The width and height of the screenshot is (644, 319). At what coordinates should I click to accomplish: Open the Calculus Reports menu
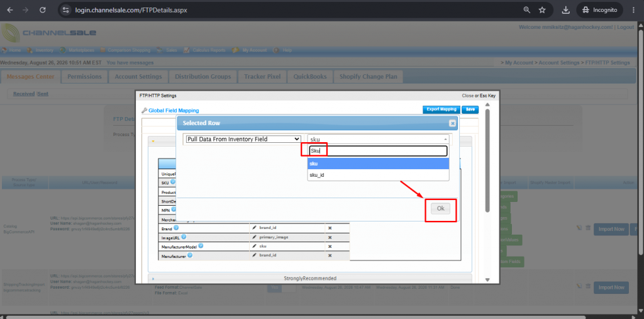pos(204,50)
